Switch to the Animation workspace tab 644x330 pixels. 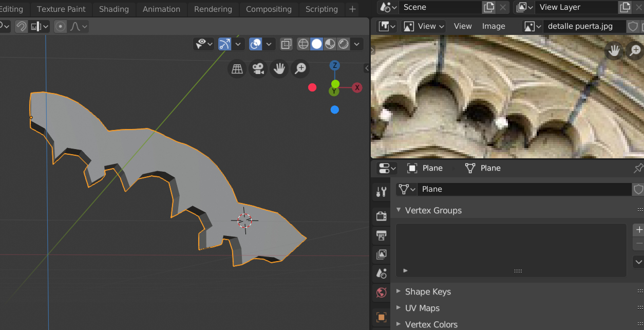click(x=161, y=9)
